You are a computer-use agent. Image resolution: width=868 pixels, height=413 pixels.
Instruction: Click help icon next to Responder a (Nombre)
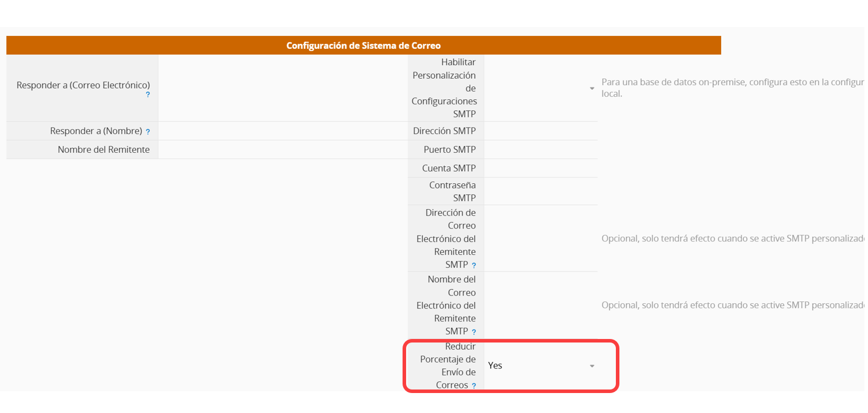(x=148, y=132)
